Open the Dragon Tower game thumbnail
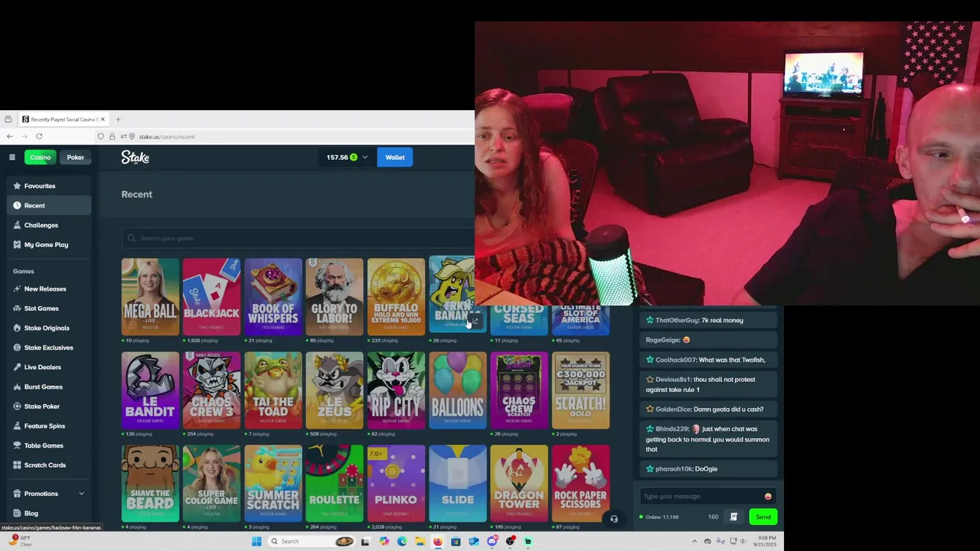This screenshot has height=551, width=980. pyautogui.click(x=519, y=484)
